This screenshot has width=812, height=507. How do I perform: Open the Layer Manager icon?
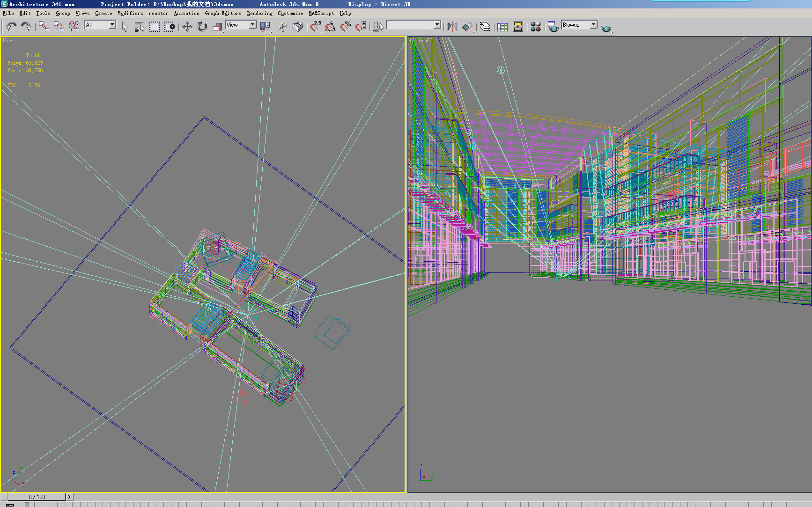point(485,27)
